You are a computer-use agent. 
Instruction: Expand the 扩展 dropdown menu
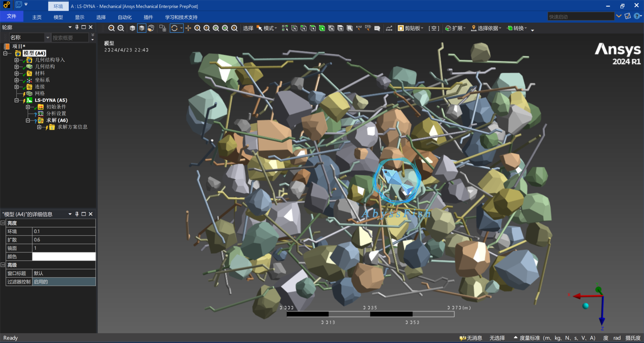(x=455, y=28)
